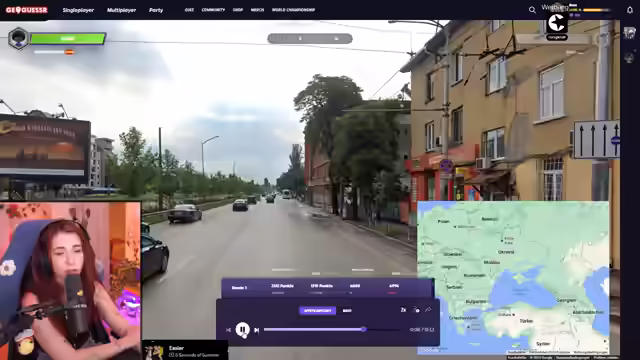Open the notifications bell

[x=630, y=10]
